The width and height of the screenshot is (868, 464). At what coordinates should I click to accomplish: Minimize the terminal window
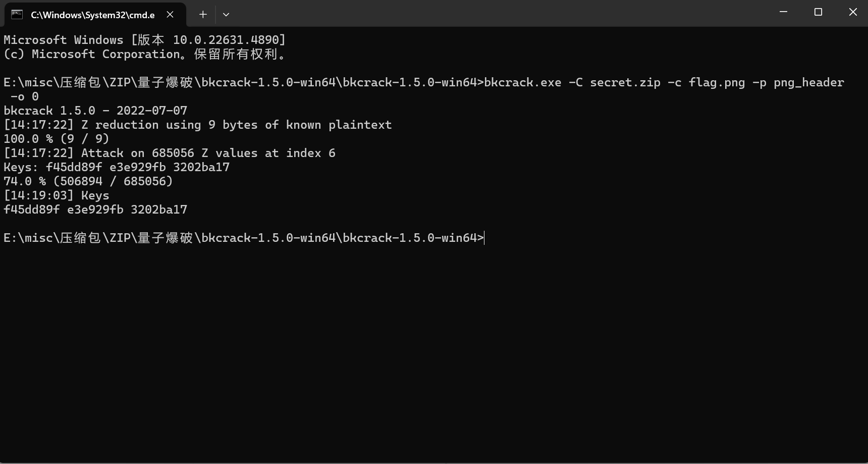click(783, 12)
